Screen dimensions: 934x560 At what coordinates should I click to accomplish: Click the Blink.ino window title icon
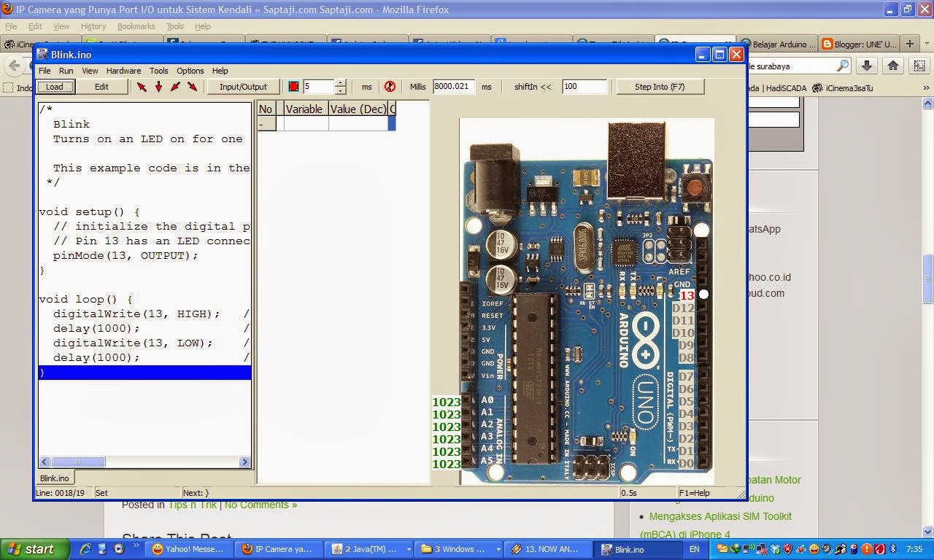tap(43, 55)
